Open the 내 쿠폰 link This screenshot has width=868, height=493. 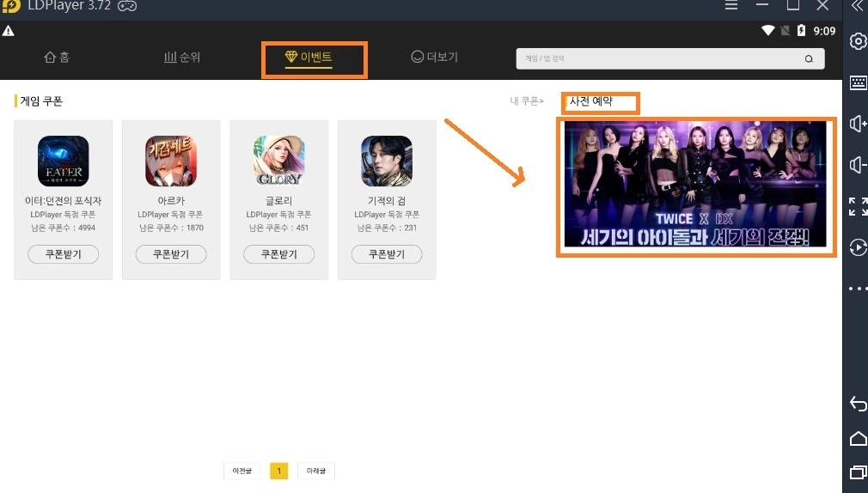coord(527,100)
